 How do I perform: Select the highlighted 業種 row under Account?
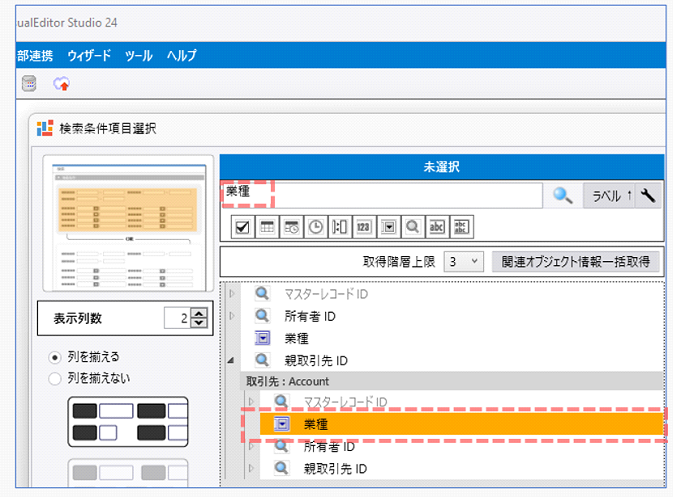click(462, 424)
